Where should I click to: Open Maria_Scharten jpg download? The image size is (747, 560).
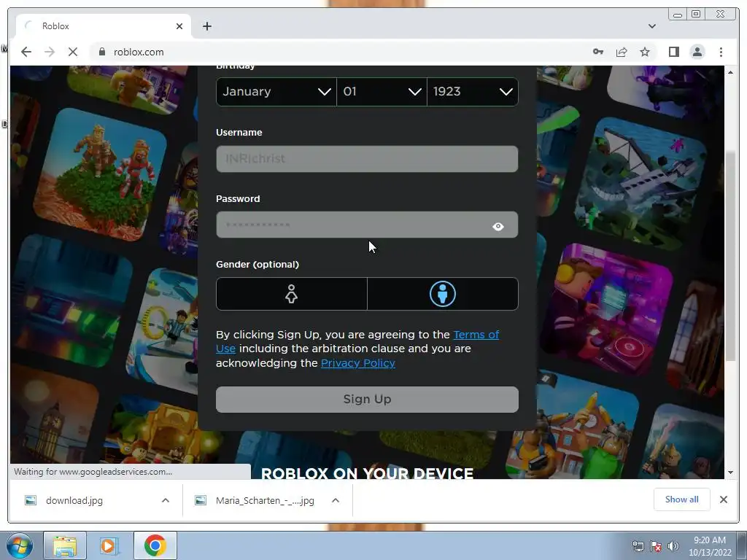265,500
